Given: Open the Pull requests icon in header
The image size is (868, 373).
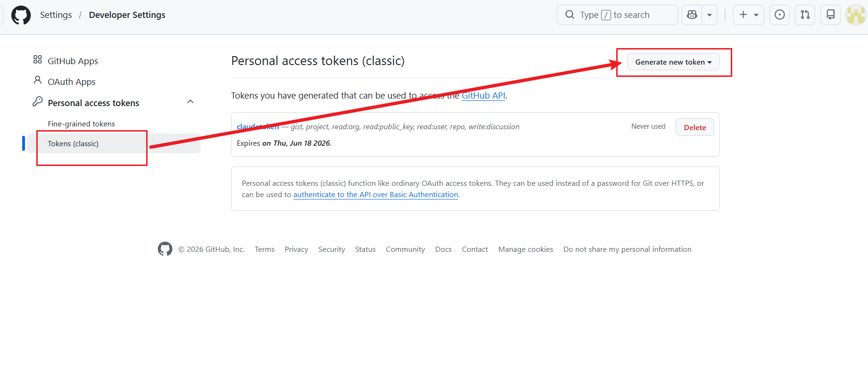Looking at the screenshot, I should point(805,15).
